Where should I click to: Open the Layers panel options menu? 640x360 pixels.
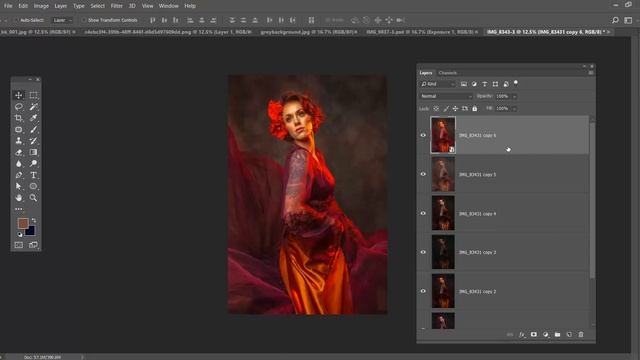(x=591, y=73)
